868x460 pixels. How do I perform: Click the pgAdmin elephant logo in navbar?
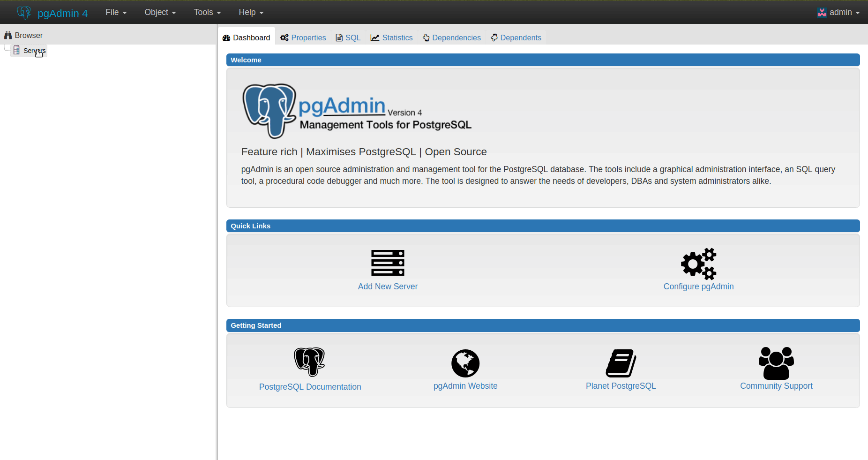pyautogui.click(x=24, y=12)
